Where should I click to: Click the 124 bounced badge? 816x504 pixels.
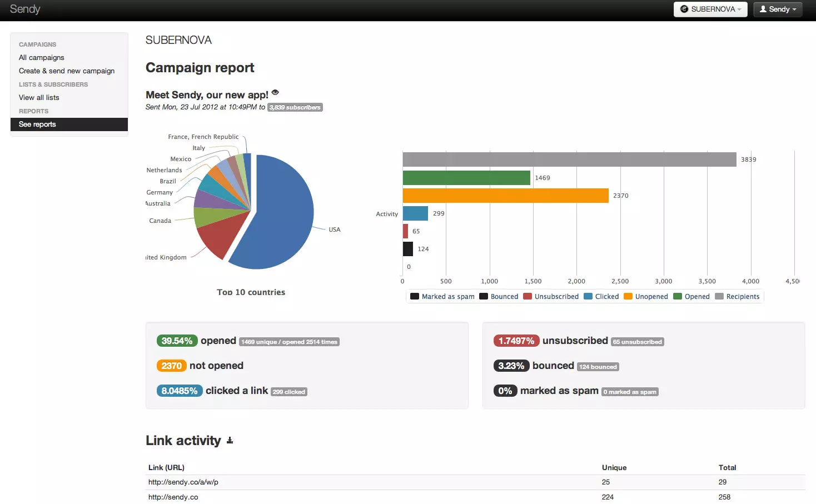click(598, 367)
